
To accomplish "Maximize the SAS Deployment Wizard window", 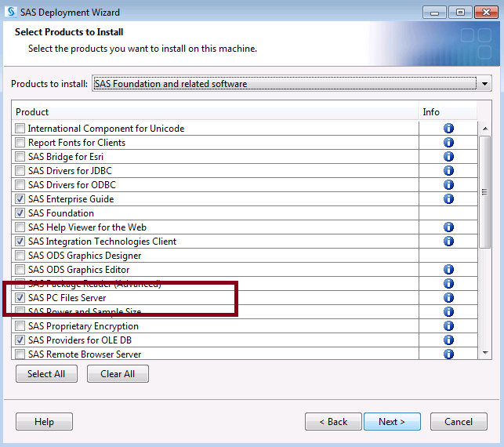I will tap(460, 13).
